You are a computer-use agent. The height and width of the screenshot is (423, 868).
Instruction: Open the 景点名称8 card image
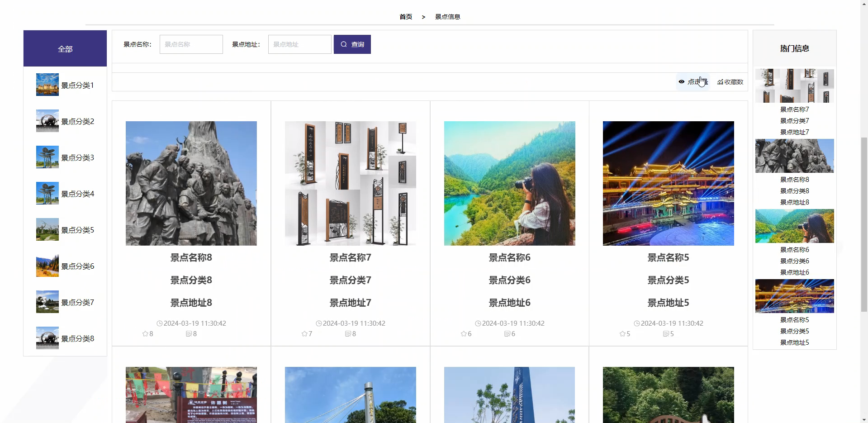(x=191, y=183)
